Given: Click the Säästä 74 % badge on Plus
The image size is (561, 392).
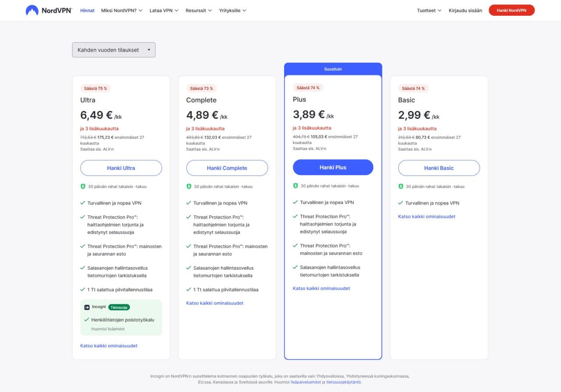Looking at the screenshot, I should pyautogui.click(x=308, y=88).
